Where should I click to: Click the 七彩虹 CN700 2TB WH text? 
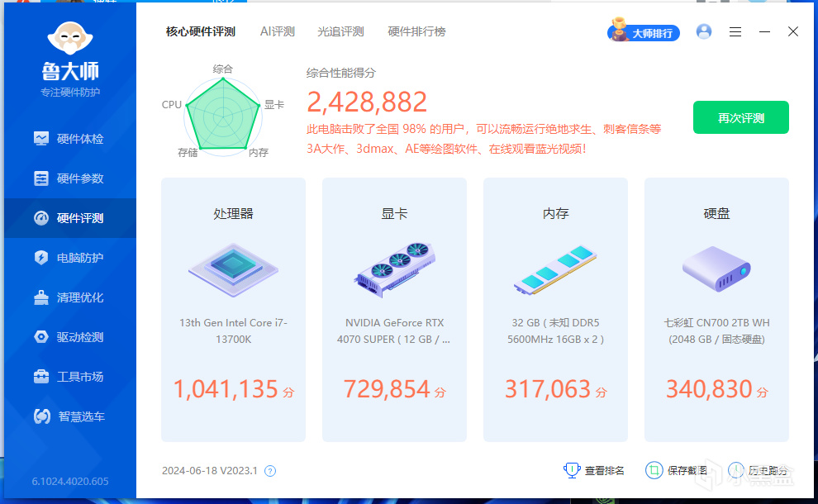716,330
